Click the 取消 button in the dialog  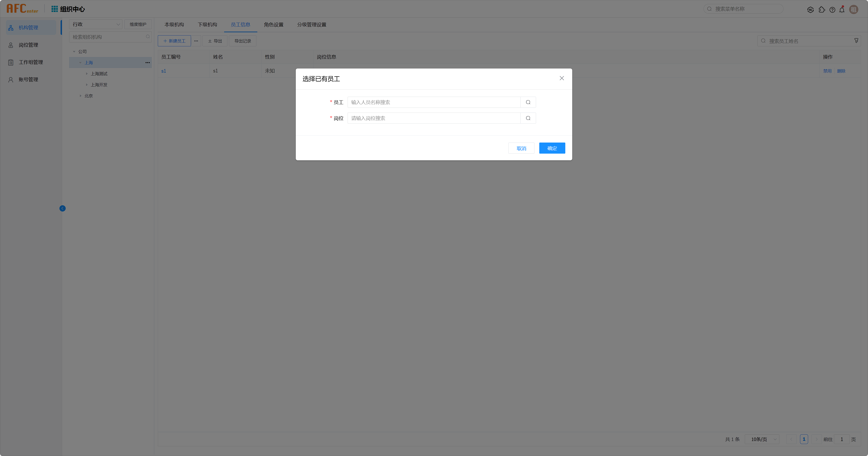pyautogui.click(x=521, y=148)
